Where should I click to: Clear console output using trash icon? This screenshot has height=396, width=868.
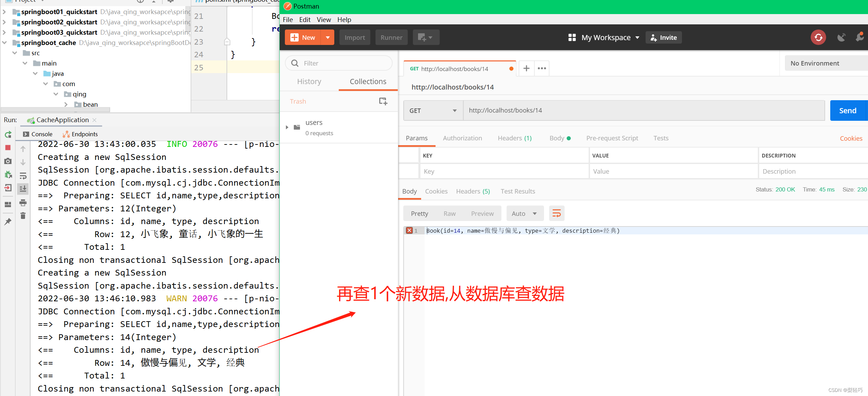23,216
